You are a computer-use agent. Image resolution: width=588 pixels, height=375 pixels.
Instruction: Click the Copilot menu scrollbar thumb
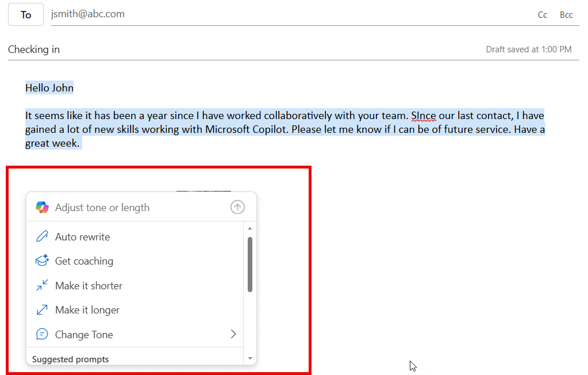tap(250, 264)
